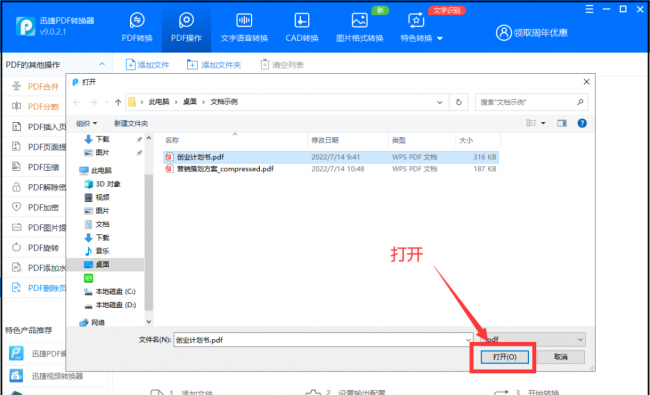Click the 取消 button

click(560, 357)
